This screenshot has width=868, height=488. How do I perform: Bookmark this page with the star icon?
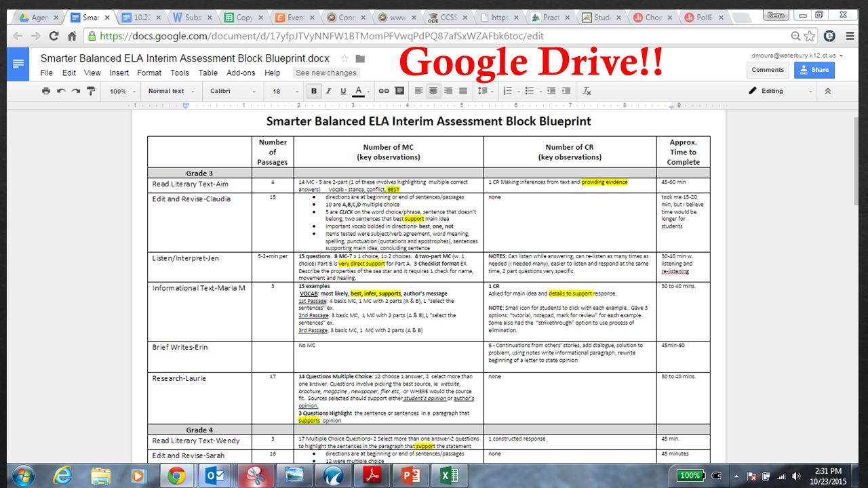click(x=810, y=36)
